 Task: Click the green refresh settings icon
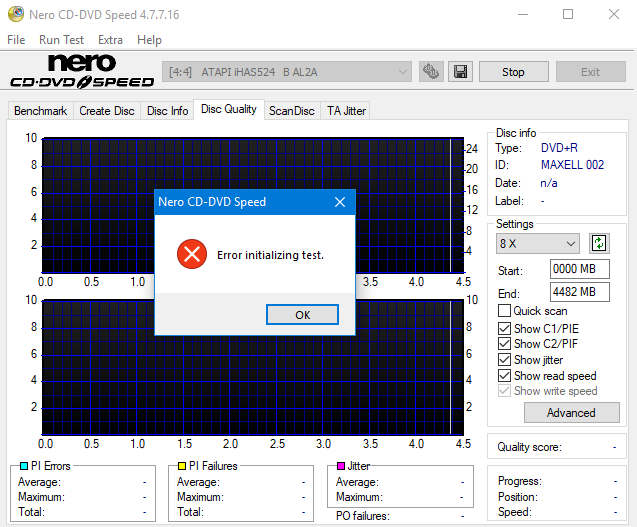pos(599,243)
